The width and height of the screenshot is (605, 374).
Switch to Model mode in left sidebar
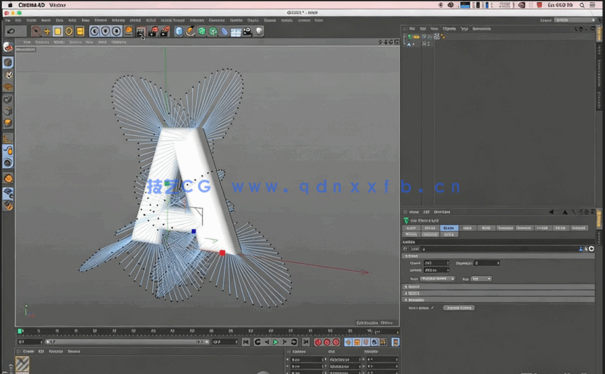tap(8, 62)
